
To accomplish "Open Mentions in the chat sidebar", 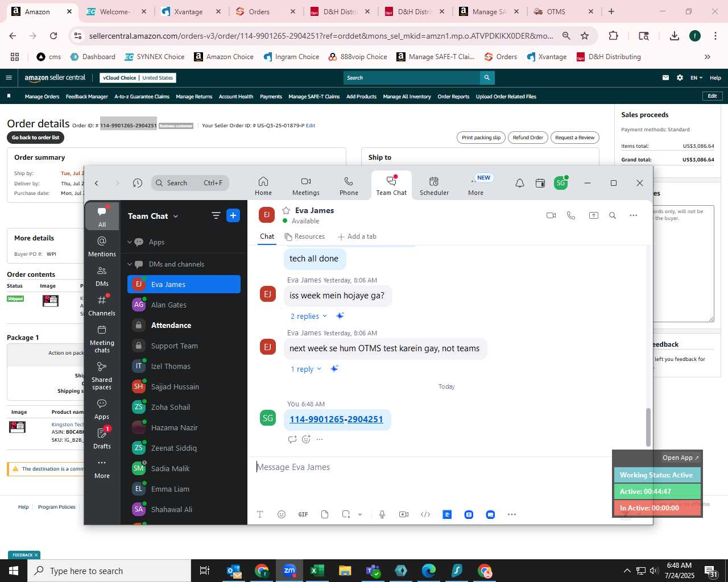I will (x=102, y=246).
